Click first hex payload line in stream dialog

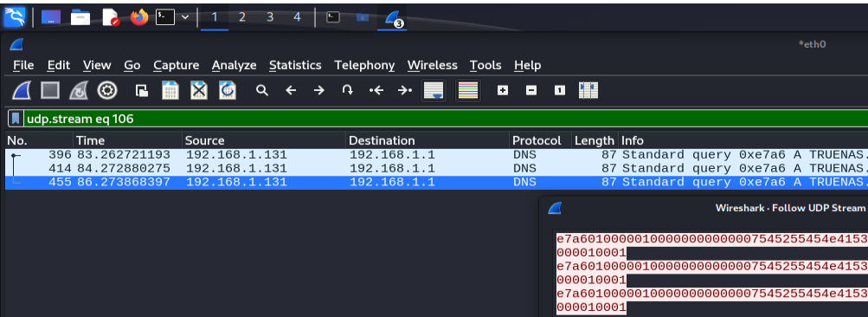click(711, 239)
